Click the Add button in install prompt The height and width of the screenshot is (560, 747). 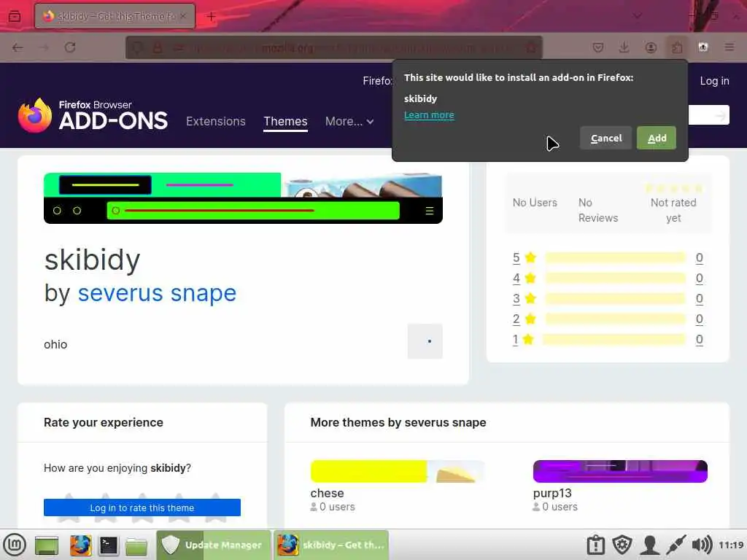[x=656, y=138]
